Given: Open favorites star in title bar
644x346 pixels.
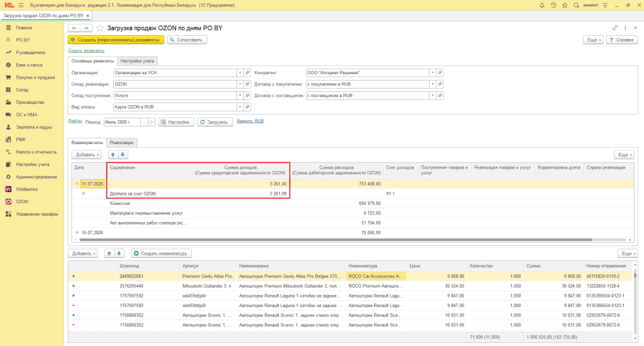Looking at the screenshot, I should point(565,5).
